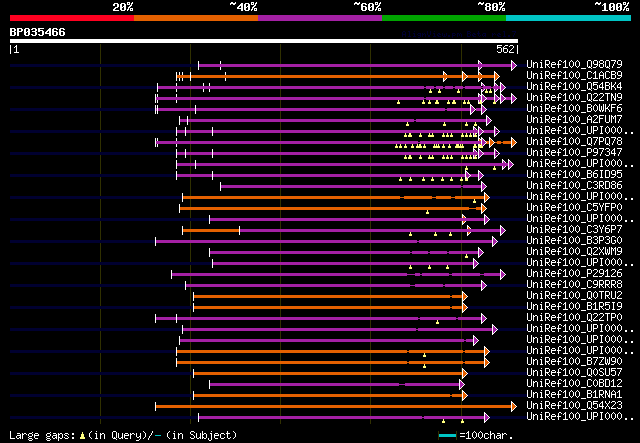Click the purple alignment bar for UniRef100_Q98Q79

358,65
